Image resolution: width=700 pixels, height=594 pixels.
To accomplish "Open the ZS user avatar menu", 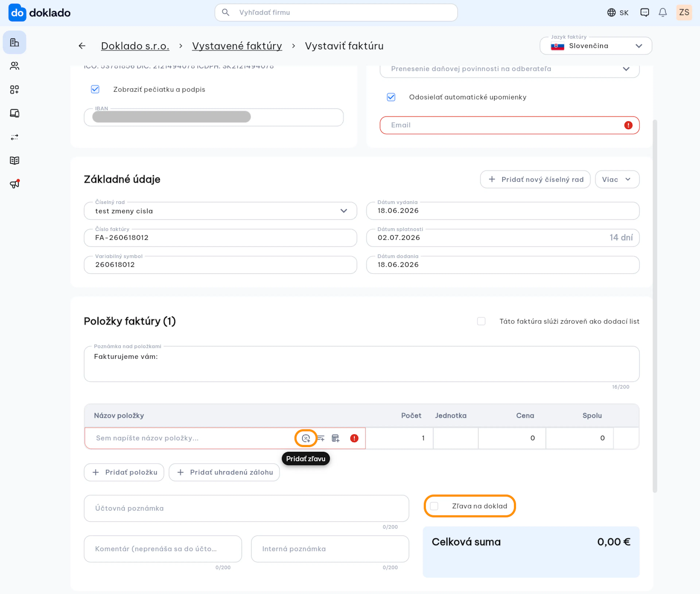I will (684, 12).
